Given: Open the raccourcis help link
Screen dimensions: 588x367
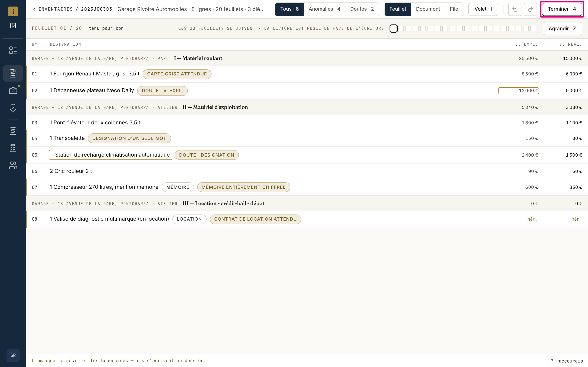Looking at the screenshot, I should [x=567, y=361].
